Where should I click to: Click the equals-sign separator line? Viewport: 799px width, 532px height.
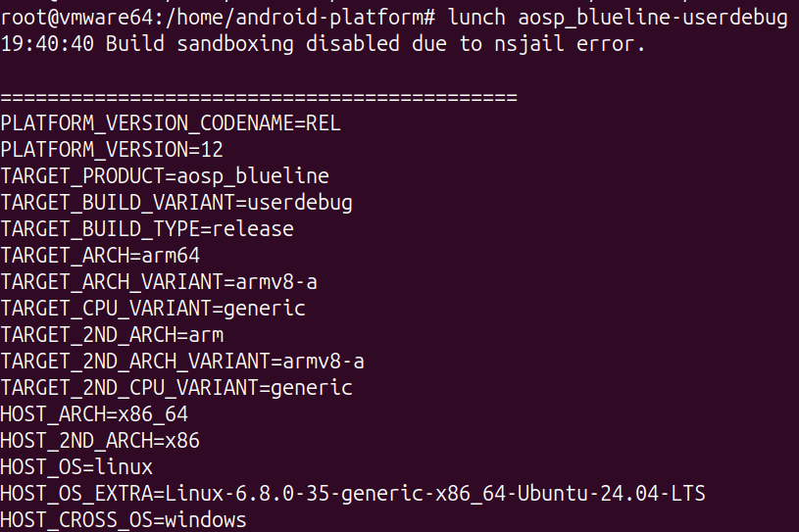[259, 97]
